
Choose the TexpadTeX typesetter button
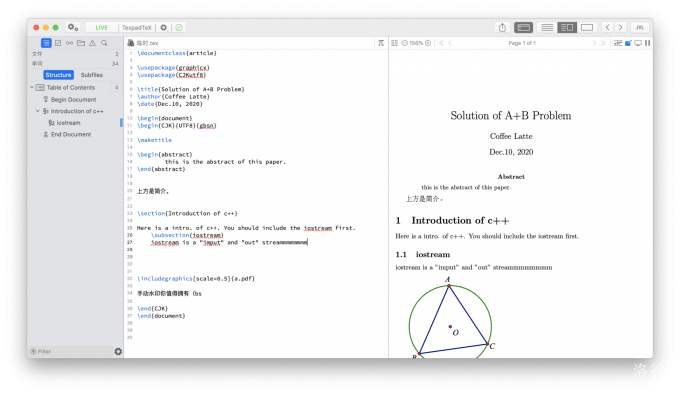coord(137,27)
